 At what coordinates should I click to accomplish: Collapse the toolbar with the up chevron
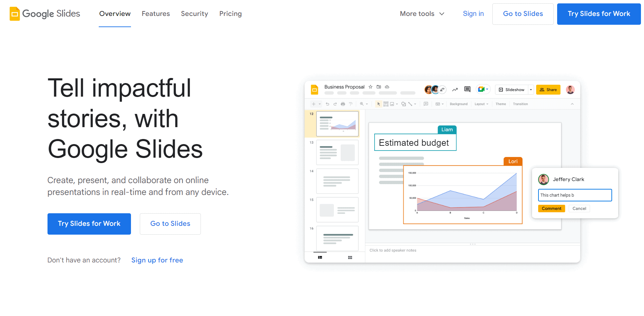coord(572,104)
